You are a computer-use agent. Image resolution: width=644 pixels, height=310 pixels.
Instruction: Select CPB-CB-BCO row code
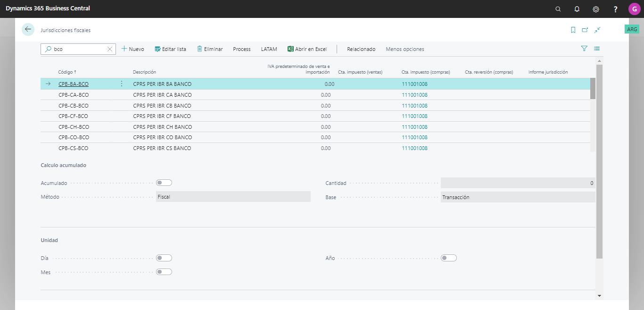pos(74,106)
